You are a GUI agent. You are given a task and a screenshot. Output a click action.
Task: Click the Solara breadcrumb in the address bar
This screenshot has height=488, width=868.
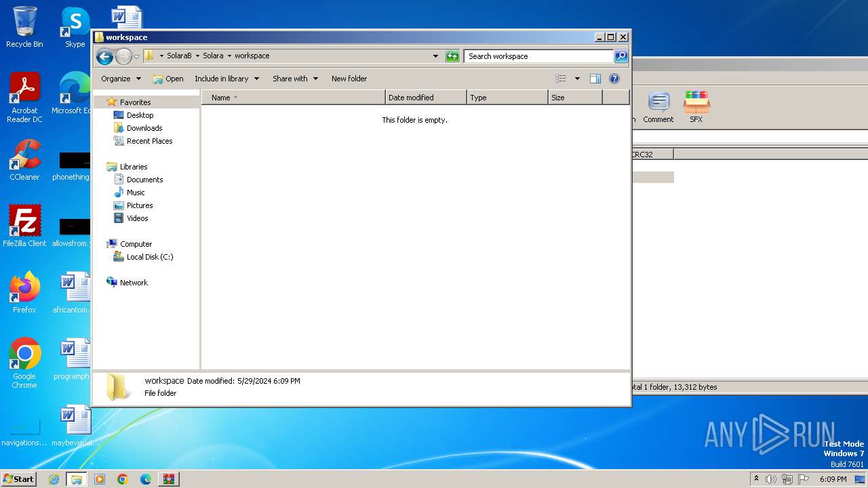coord(213,56)
